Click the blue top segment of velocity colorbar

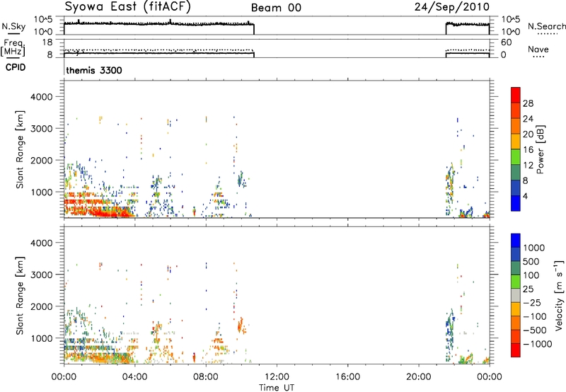point(516,241)
